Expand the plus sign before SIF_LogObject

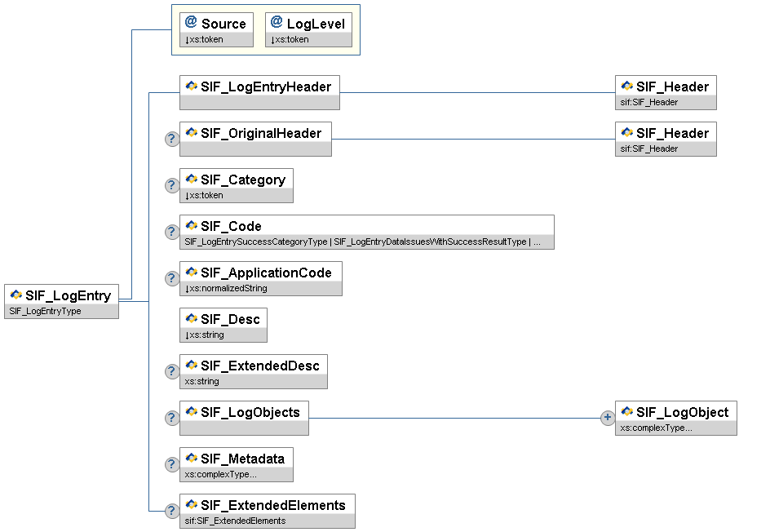[x=607, y=418]
